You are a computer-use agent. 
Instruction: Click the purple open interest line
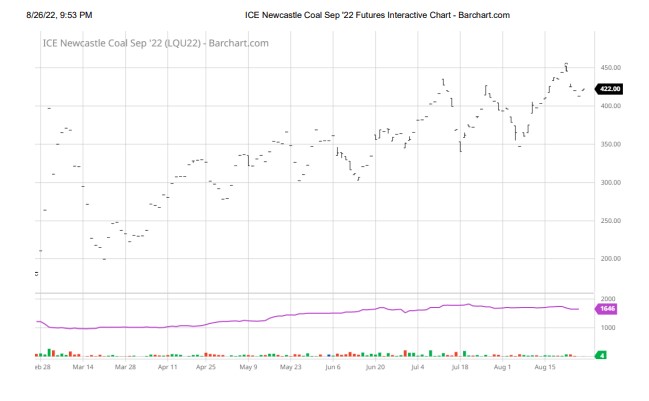coord(300,314)
